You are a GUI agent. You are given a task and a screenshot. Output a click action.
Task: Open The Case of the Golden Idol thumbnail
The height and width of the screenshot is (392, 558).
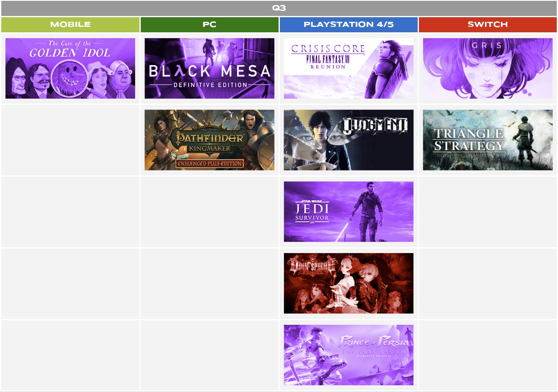pos(70,68)
